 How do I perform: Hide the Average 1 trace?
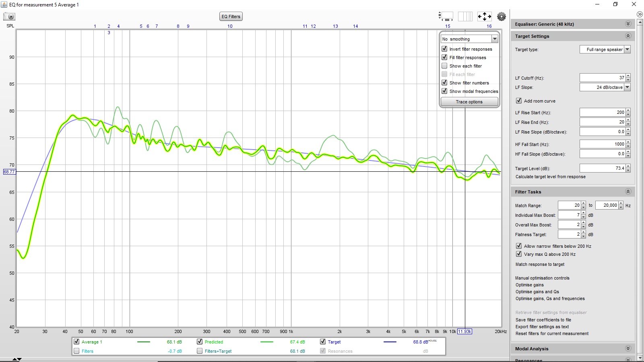coord(76,341)
